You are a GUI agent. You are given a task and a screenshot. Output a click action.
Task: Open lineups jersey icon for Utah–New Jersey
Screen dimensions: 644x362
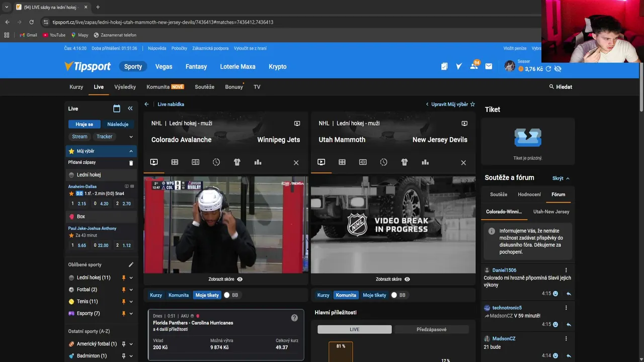(405, 162)
